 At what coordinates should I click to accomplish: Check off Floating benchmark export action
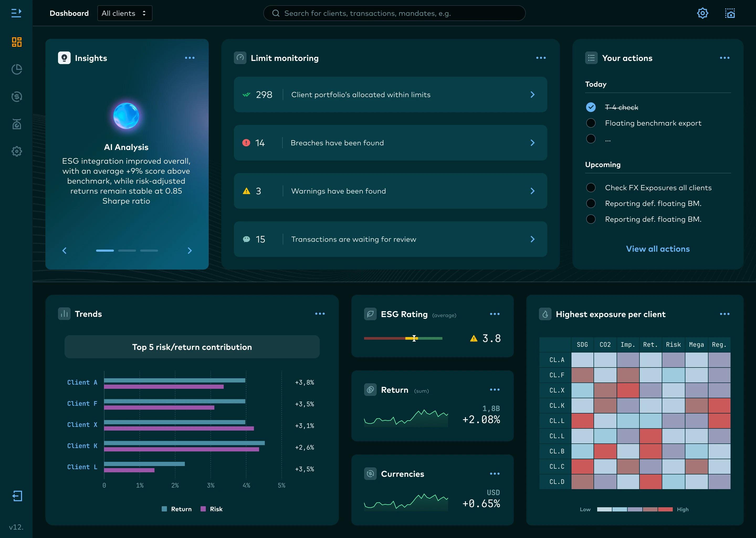(591, 123)
